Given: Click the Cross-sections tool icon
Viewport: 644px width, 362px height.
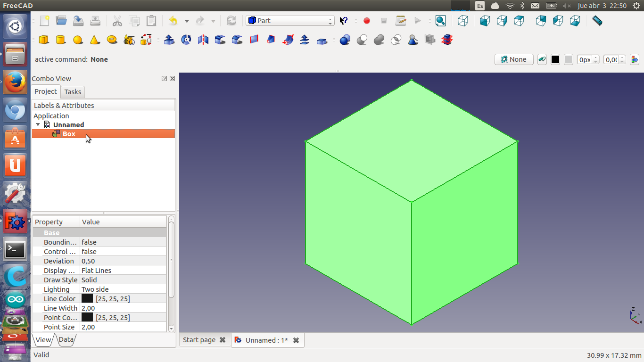Looking at the screenshot, I should pos(447,40).
